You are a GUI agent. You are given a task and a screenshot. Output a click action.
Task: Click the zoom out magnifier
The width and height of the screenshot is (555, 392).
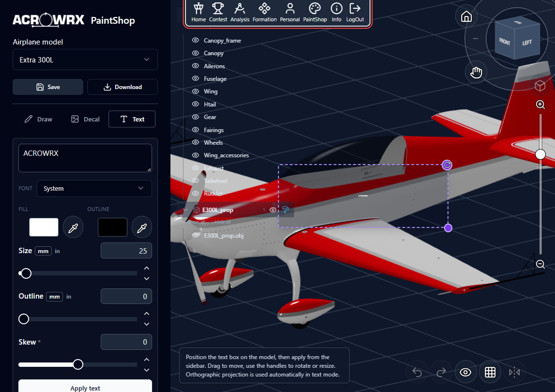tap(540, 264)
